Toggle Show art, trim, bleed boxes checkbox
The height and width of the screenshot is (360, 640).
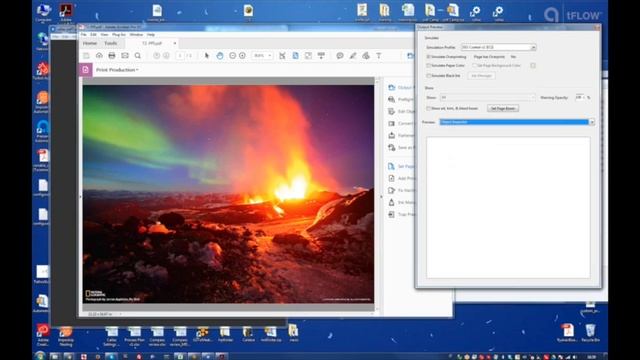point(429,108)
